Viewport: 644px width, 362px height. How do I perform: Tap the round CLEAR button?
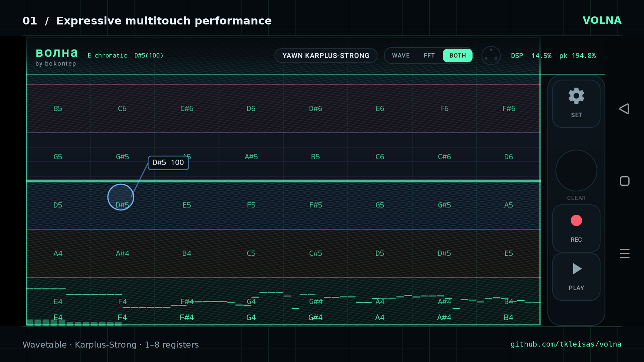(x=576, y=171)
